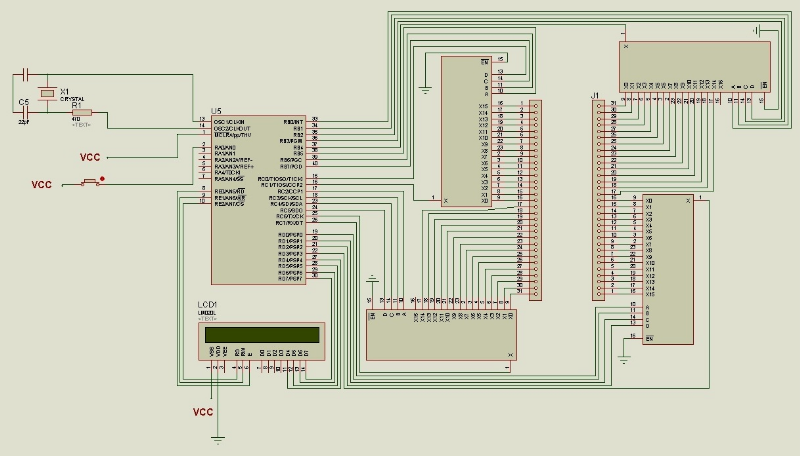Image resolution: width=800 pixels, height=456 pixels.
Task: Click the LCD1 green display screen
Action: pos(265,334)
